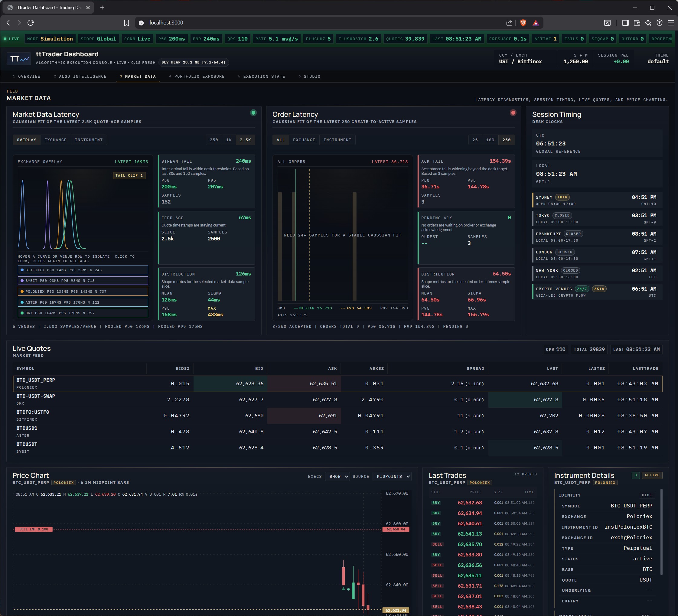Click the MODE Simulation status chip
Image resolution: width=678 pixels, height=616 pixels.
coord(50,39)
